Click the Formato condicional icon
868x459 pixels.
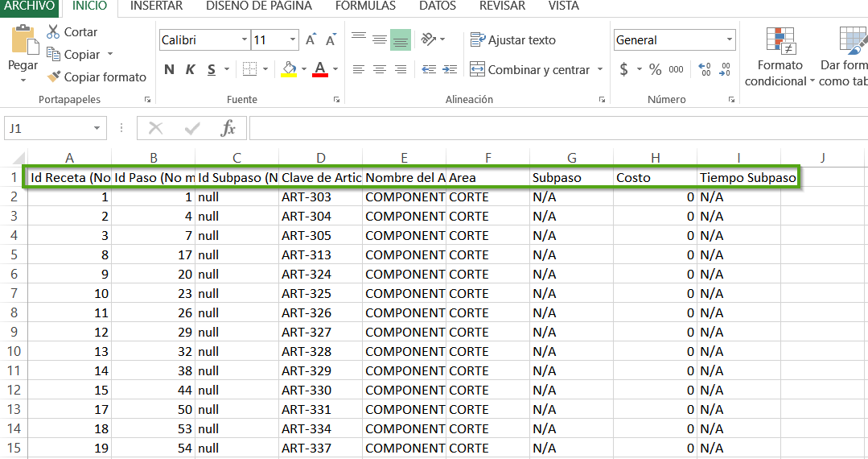[780, 40]
